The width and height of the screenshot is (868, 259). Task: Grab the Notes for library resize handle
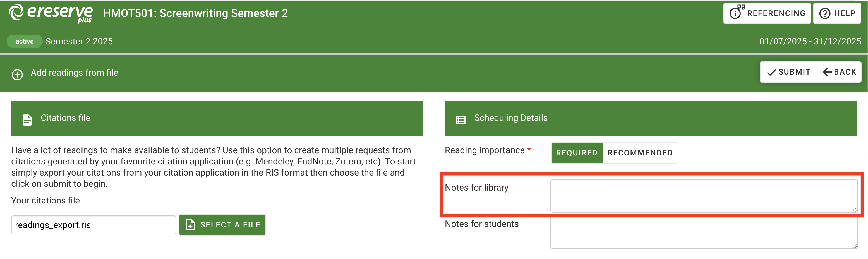855,210
